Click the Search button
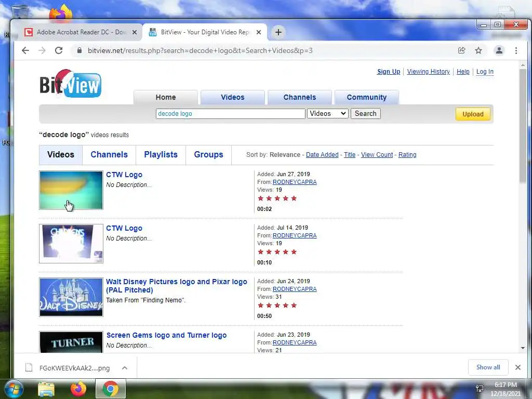This screenshot has width=532, height=399. (x=365, y=114)
